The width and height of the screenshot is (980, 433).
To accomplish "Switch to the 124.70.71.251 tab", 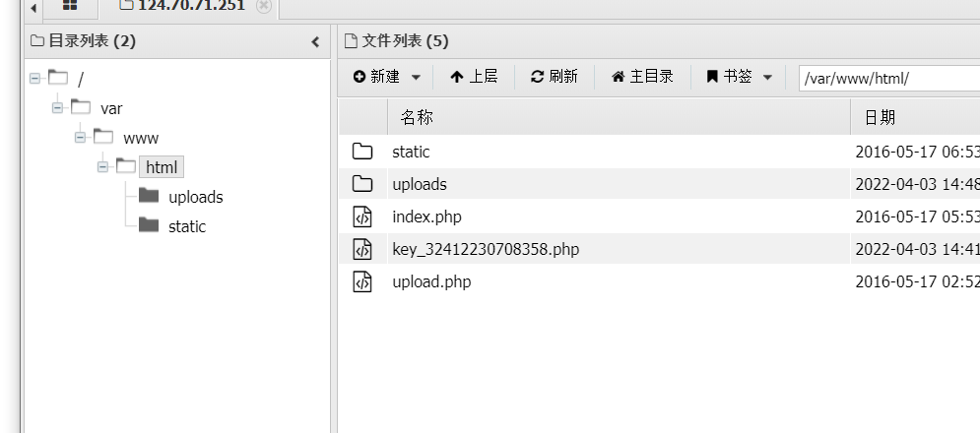I will pyautogui.click(x=189, y=6).
